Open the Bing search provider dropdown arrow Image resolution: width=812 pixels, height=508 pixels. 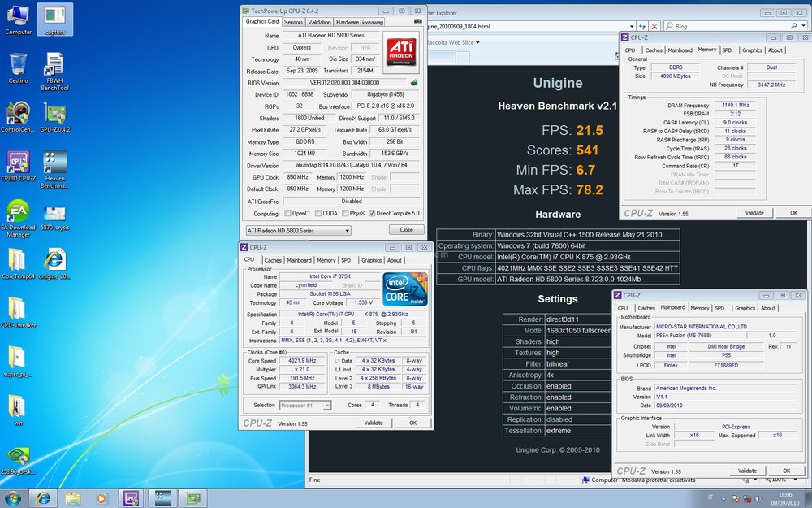(804, 26)
